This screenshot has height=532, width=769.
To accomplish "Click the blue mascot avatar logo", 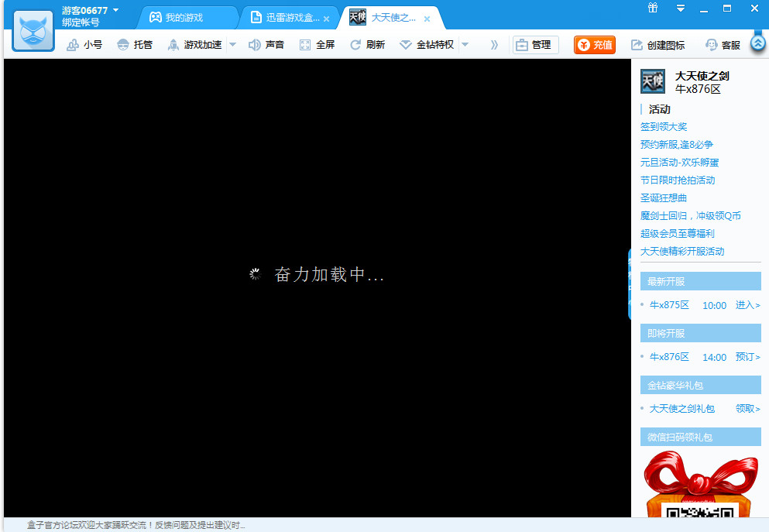I will 33,30.
